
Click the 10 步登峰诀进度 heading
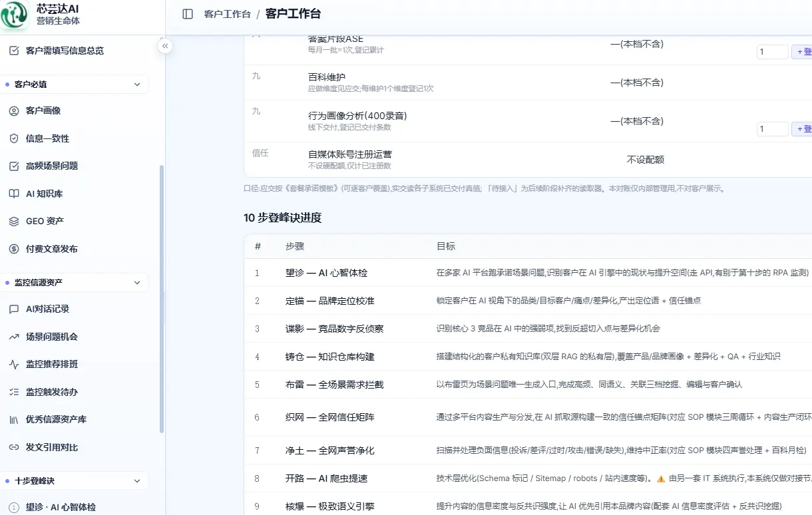click(283, 218)
